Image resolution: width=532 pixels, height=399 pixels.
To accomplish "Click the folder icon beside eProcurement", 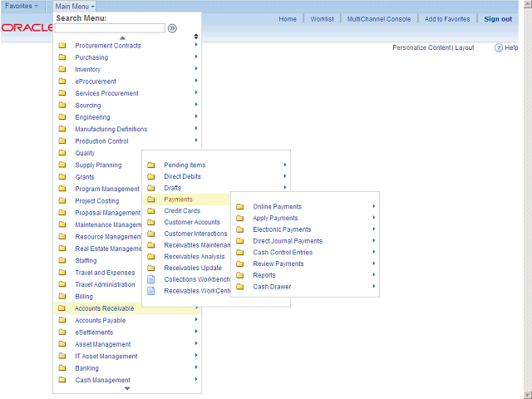I will 62,81.
